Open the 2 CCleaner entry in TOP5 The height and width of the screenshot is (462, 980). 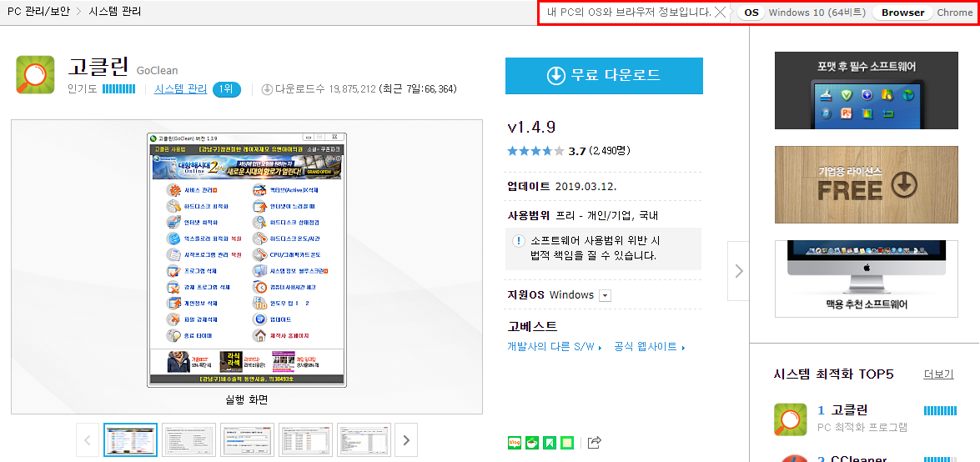pyautogui.click(x=852, y=459)
